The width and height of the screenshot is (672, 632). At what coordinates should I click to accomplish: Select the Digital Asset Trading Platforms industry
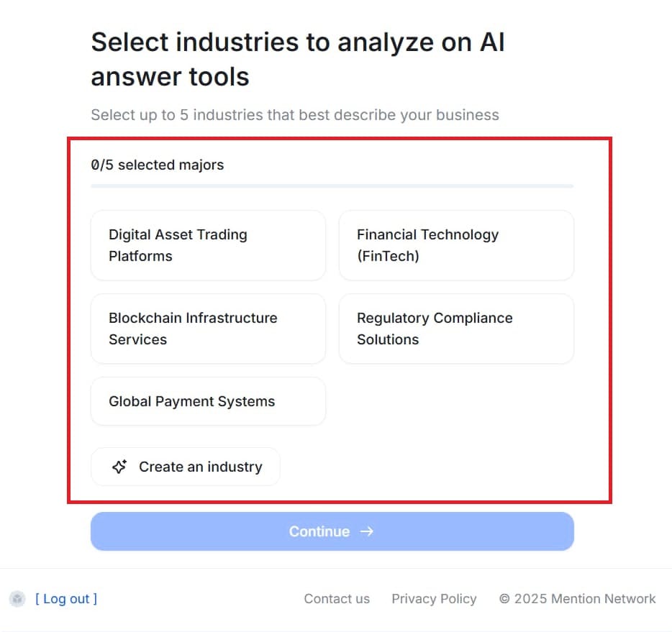click(x=208, y=245)
